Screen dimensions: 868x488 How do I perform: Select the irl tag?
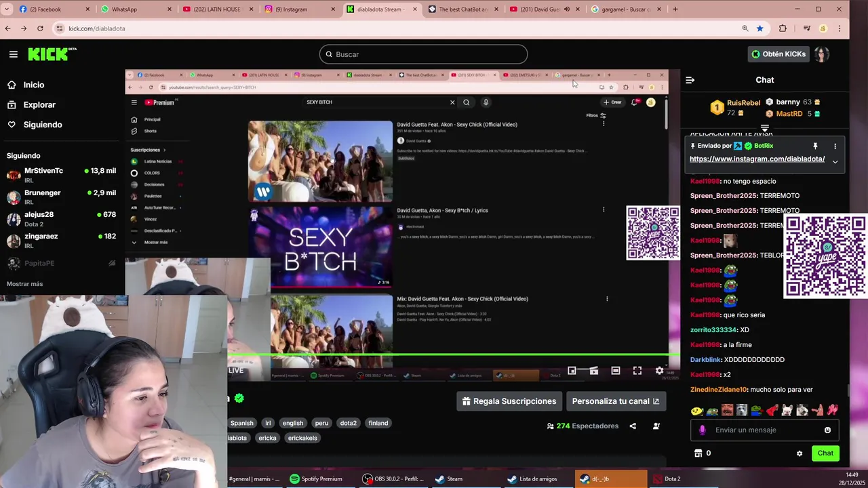tap(268, 423)
